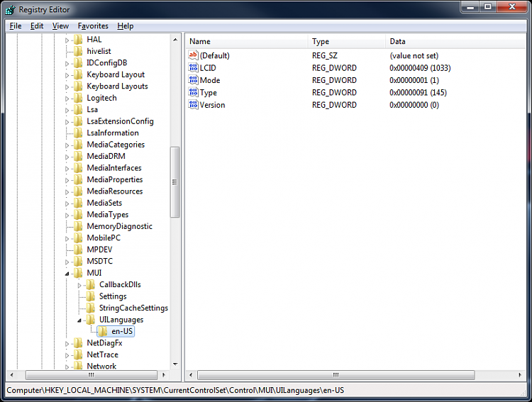Click the hivelist folder icon

(x=78, y=51)
